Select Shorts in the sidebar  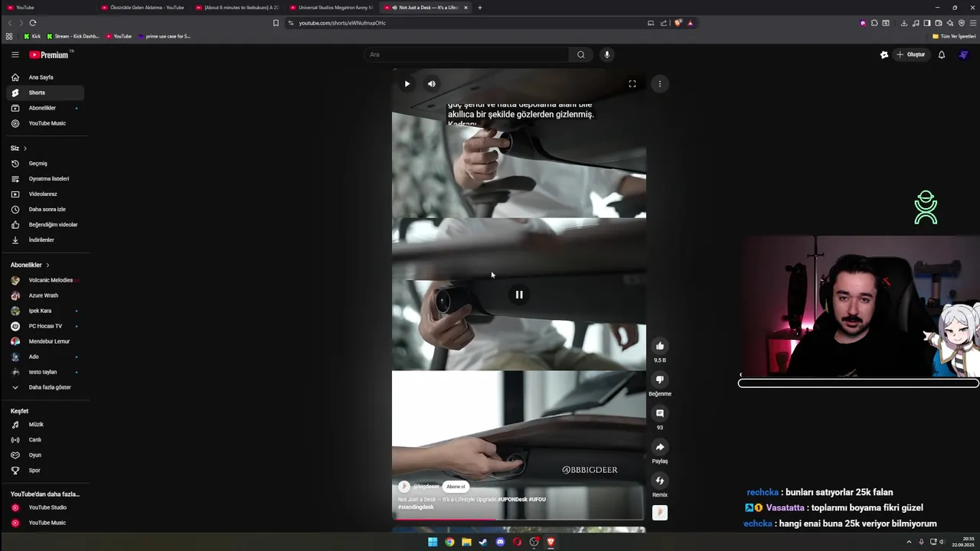pos(45,93)
